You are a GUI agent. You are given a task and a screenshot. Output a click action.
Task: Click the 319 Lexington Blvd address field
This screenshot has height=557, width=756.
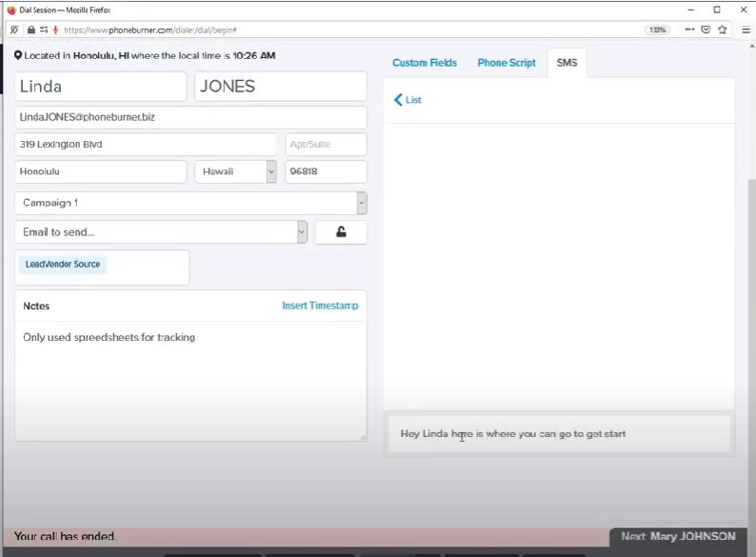[146, 144]
